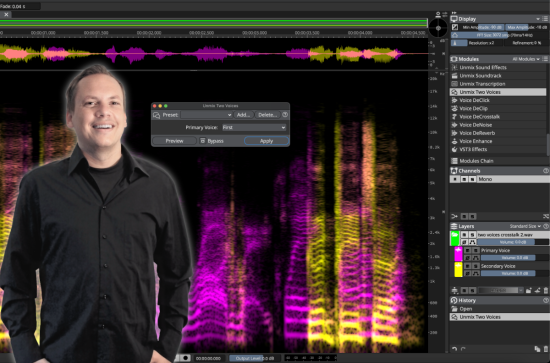Open the Standard Size dropdown in Layers
The width and height of the screenshot is (550, 363).
(525, 226)
